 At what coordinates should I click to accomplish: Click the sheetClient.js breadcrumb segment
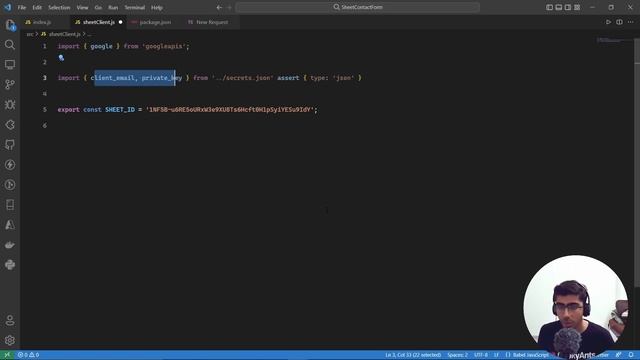pos(64,34)
